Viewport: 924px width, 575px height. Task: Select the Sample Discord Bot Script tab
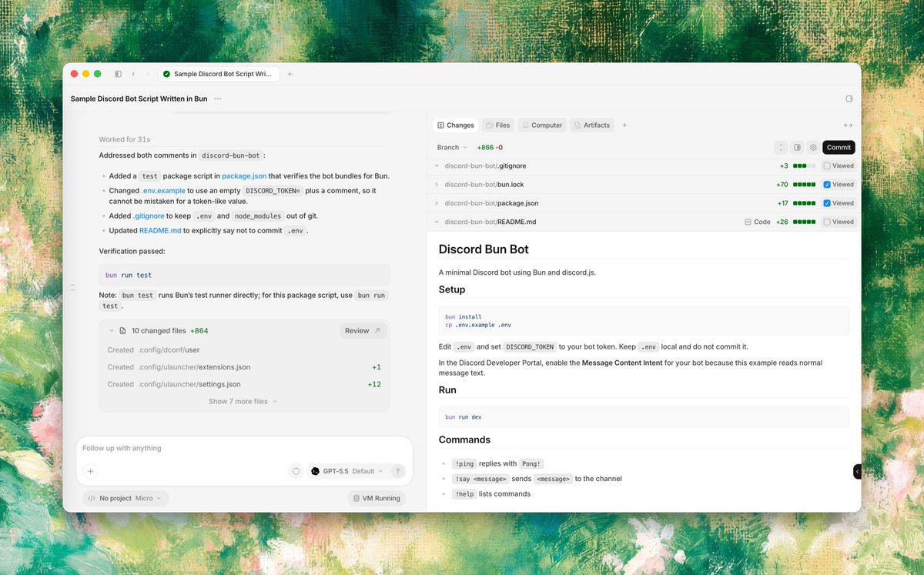coord(219,74)
